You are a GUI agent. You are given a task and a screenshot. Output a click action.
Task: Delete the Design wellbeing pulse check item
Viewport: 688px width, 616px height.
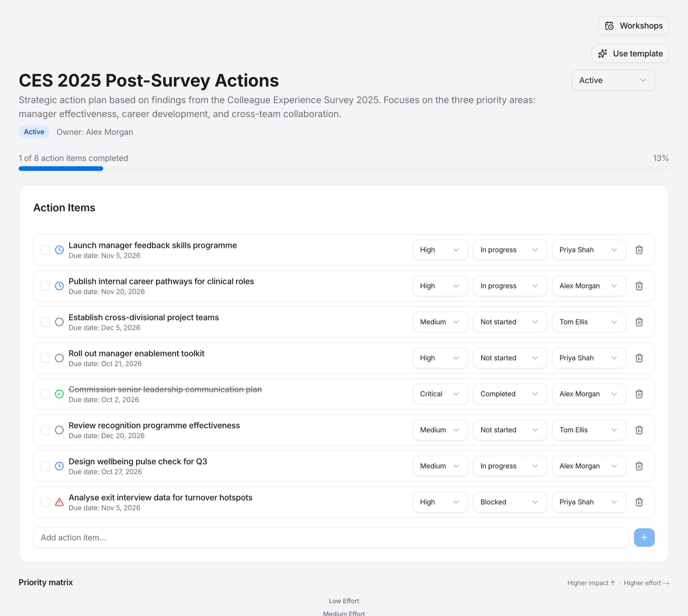point(639,466)
